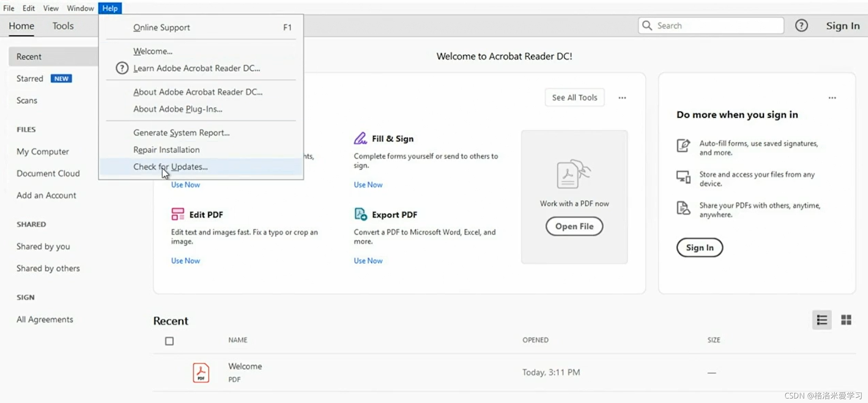The width and height of the screenshot is (868, 403).
Task: Click the Sign In button in the card
Action: coord(700,247)
